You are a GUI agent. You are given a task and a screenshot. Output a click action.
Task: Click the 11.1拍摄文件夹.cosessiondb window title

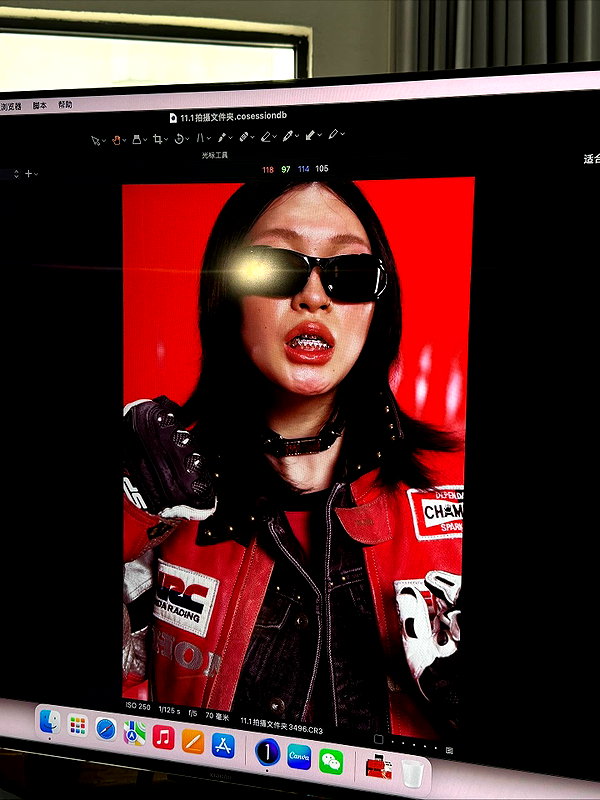point(233,117)
